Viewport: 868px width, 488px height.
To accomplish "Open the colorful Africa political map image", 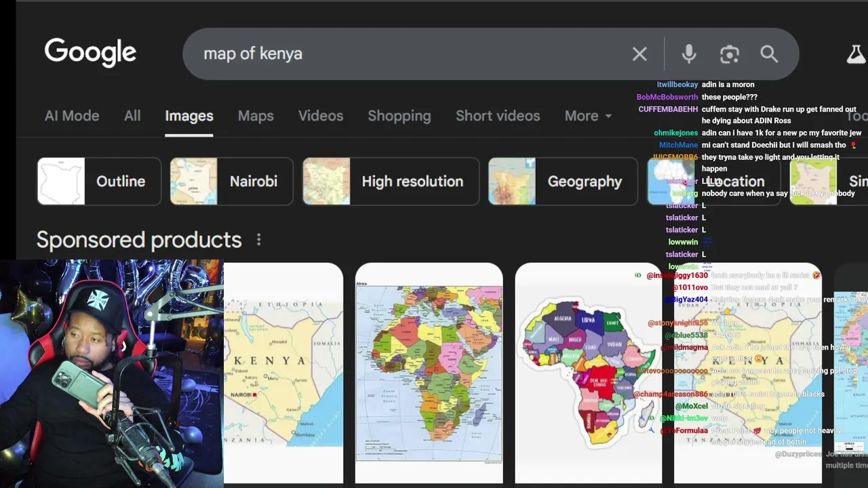I will coord(429,373).
